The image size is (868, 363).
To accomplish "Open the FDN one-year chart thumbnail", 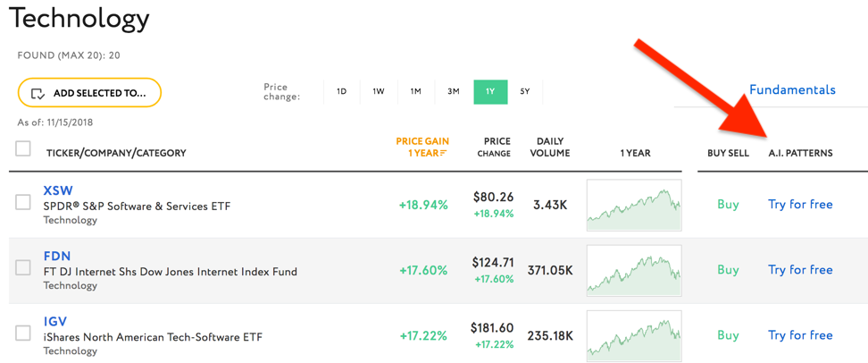I will (634, 270).
